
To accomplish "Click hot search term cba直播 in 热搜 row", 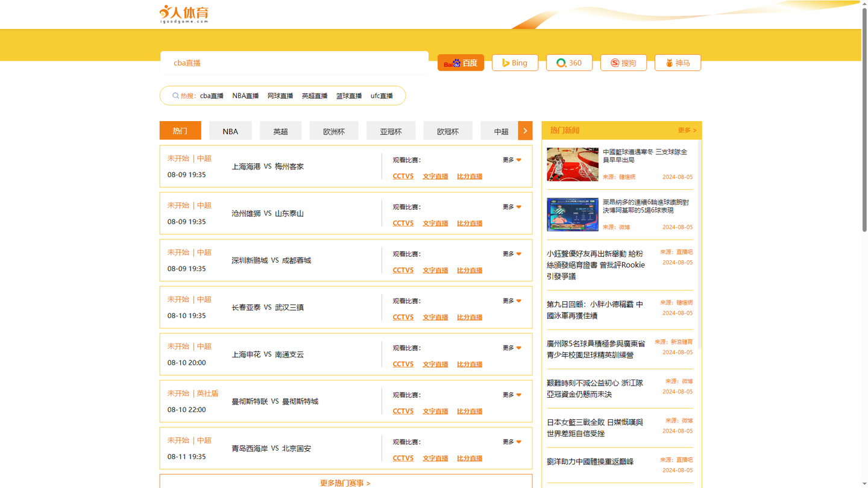I will coord(212,96).
